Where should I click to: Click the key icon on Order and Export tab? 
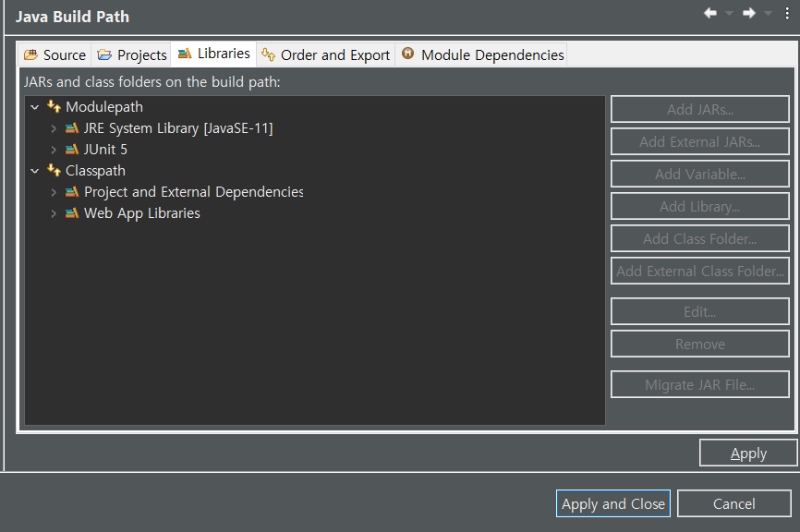[x=268, y=54]
